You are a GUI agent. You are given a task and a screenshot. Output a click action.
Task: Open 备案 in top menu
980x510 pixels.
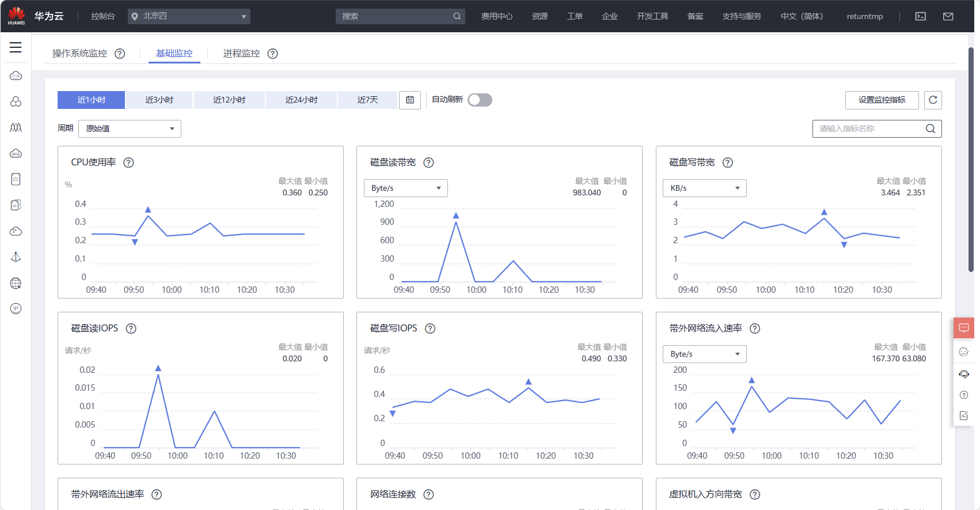[x=695, y=16]
